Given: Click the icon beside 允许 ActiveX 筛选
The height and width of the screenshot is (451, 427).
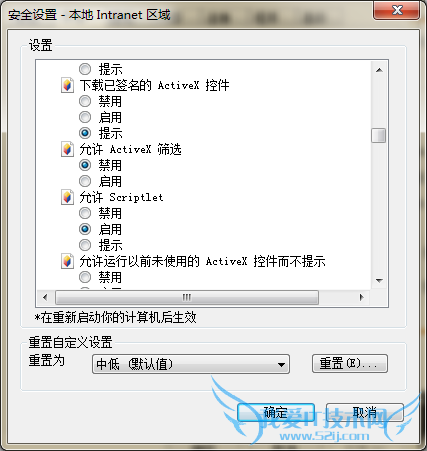Looking at the screenshot, I should pyautogui.click(x=67, y=149).
